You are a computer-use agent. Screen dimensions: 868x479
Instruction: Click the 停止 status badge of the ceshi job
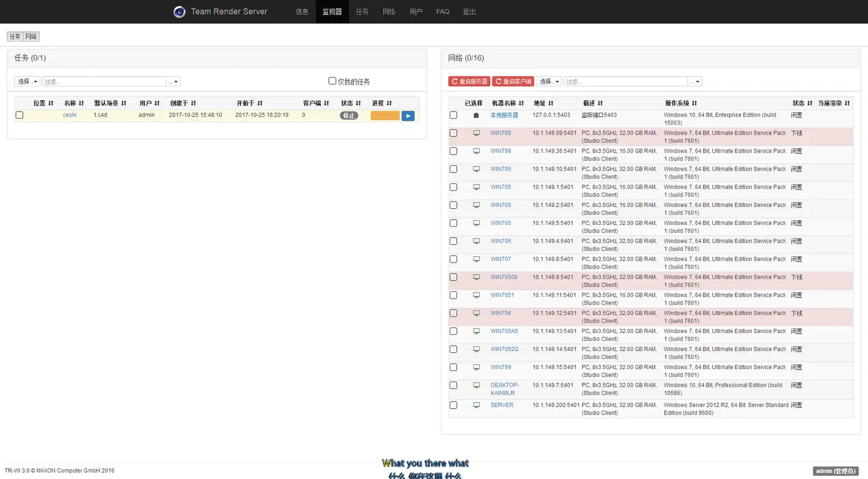coord(349,116)
